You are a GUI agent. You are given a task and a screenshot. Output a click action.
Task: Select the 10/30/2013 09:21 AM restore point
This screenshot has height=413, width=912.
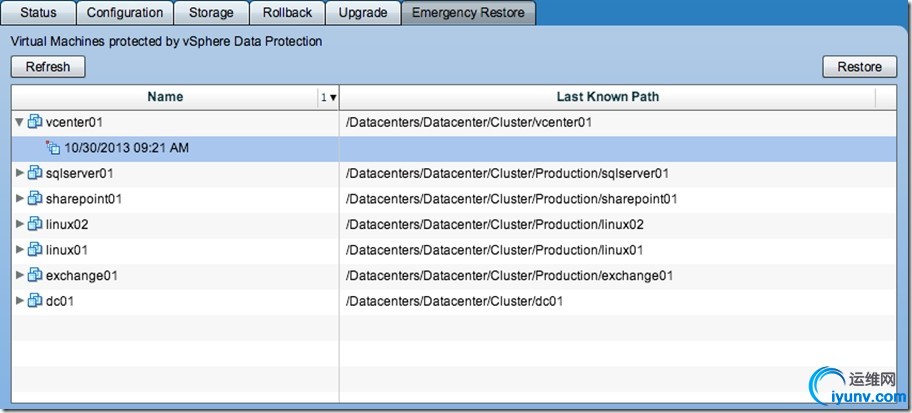127,148
